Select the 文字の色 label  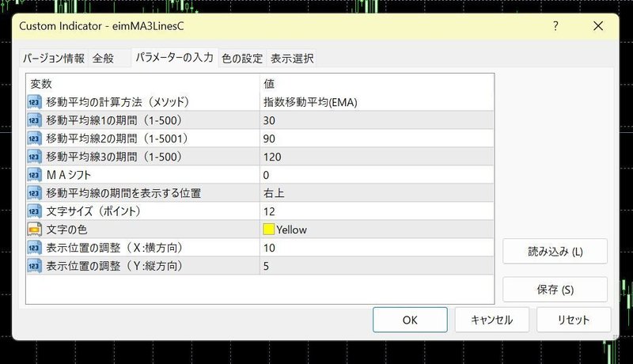coord(66,229)
